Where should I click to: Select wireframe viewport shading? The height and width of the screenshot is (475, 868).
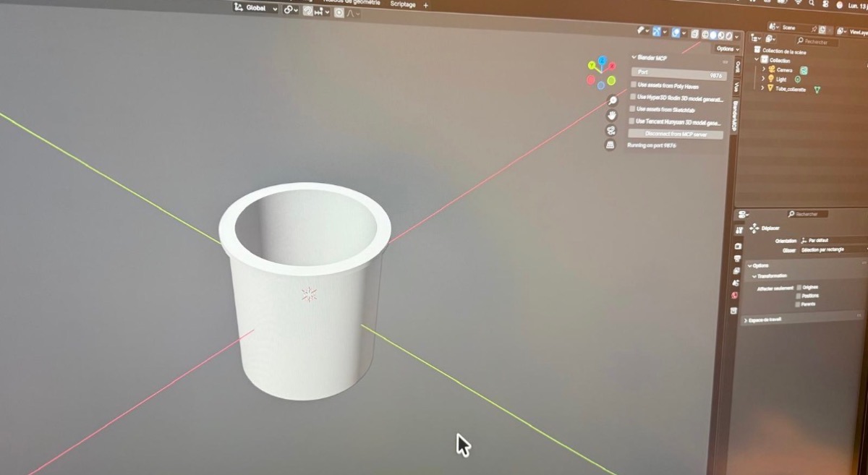click(x=705, y=35)
